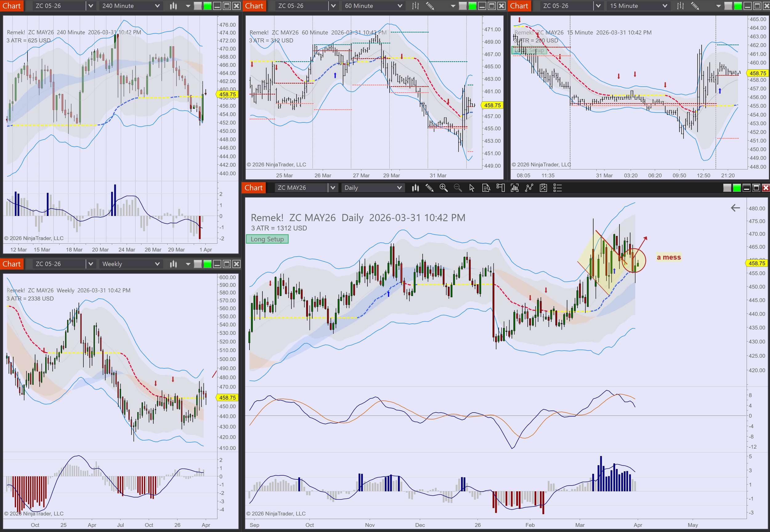The width and height of the screenshot is (770, 532).
Task: Click Zoom Out magnifier on Daily chart
Action: (458, 188)
